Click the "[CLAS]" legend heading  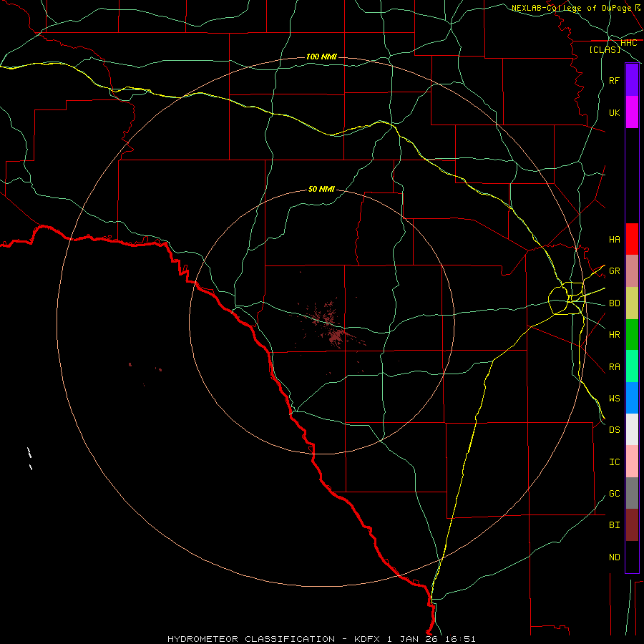coord(605,49)
